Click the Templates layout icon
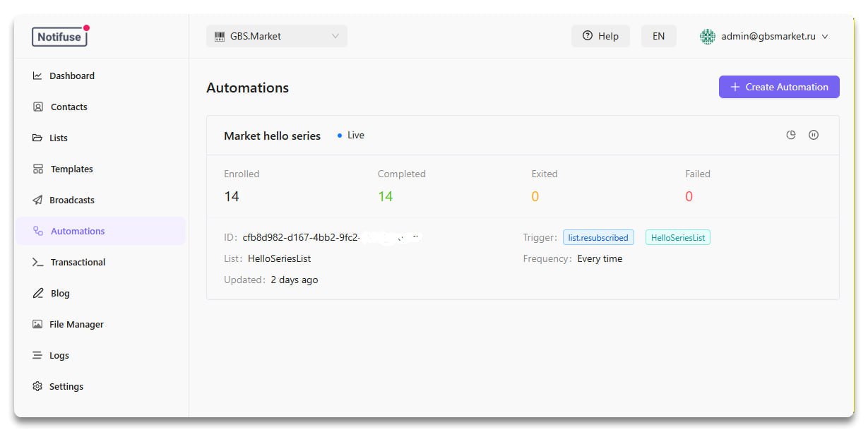This screenshot has height=437, width=868. tap(38, 169)
